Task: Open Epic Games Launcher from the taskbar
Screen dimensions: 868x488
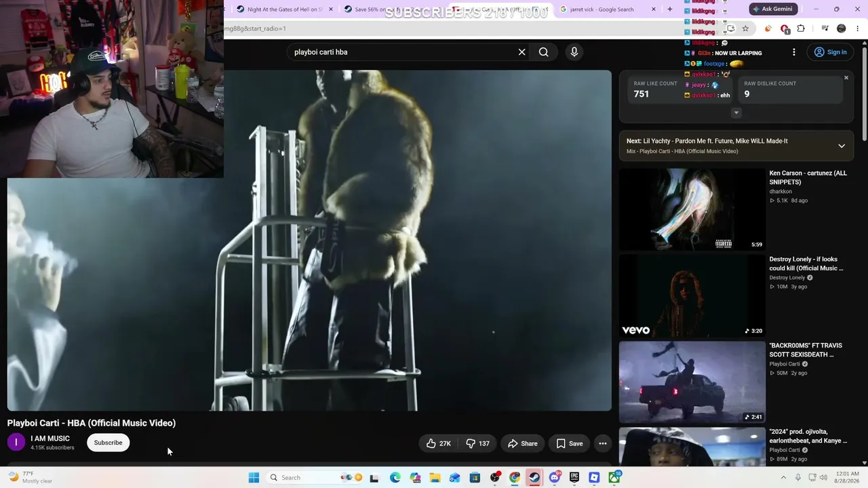Action: point(574,478)
